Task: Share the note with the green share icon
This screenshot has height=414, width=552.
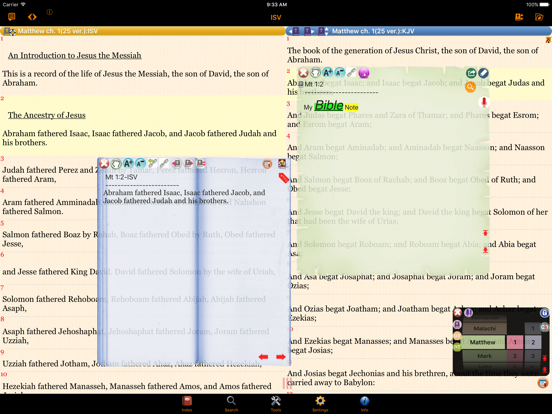Action: (471, 73)
